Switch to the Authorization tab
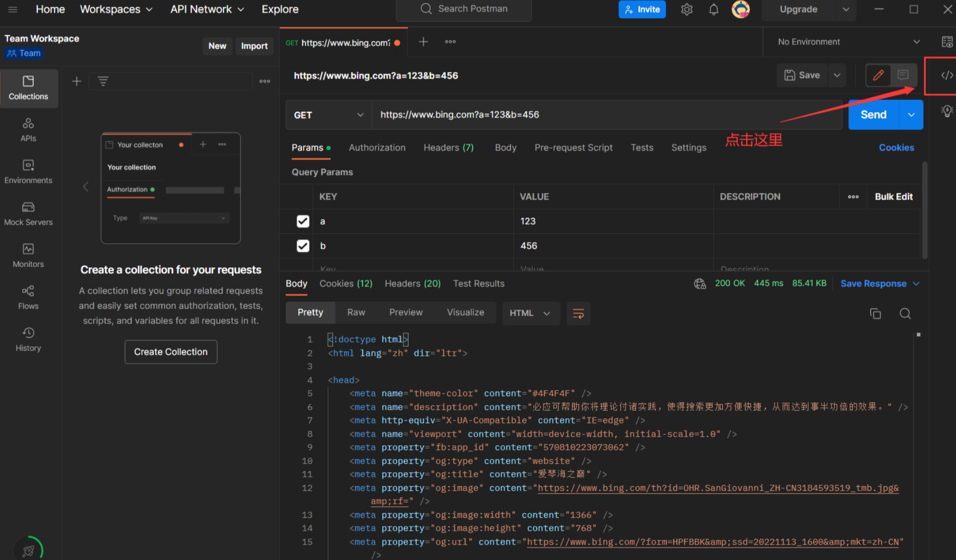Viewport: 956px width, 560px height. pyautogui.click(x=377, y=147)
